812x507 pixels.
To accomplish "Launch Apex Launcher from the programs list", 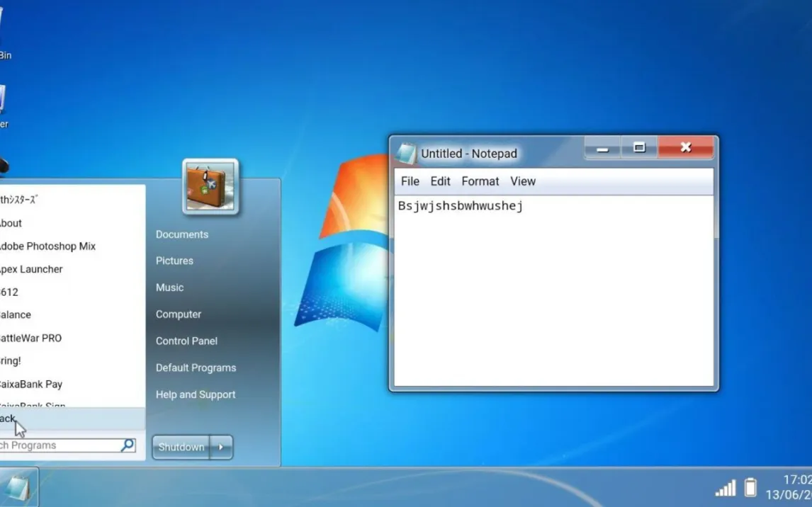I will pos(32,269).
